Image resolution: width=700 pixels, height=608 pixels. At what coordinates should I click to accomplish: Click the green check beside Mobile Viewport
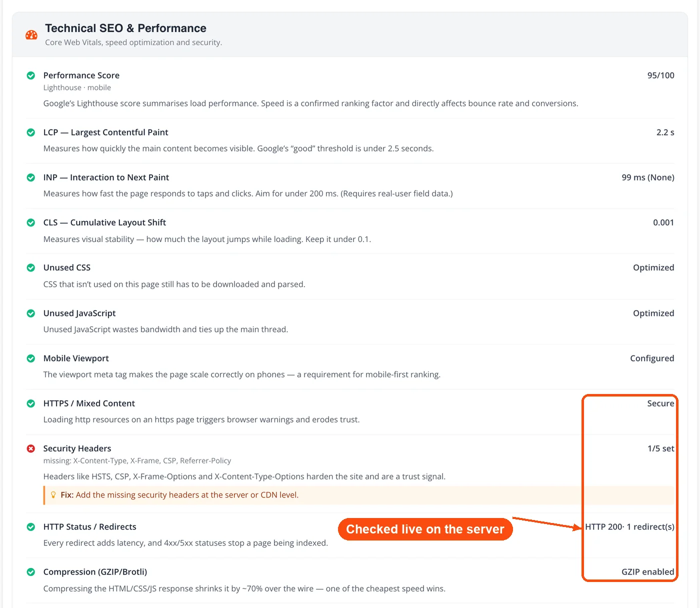coord(31,358)
